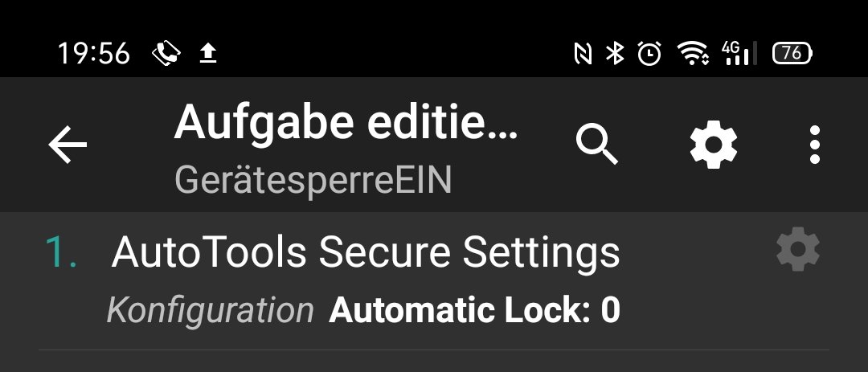The image size is (868, 372).
Task: Tap the upload arrow notification icon
Action: coord(208,54)
